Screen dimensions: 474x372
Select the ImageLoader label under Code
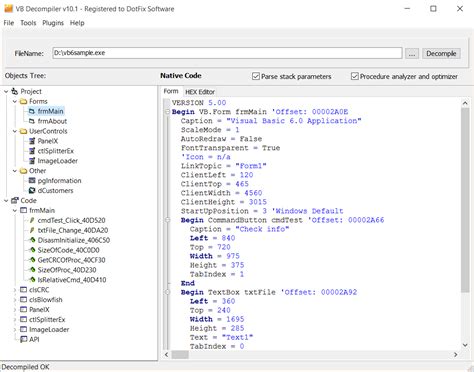click(49, 330)
